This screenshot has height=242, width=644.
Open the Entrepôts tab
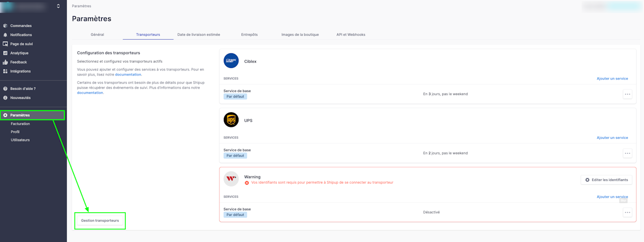pyautogui.click(x=249, y=35)
